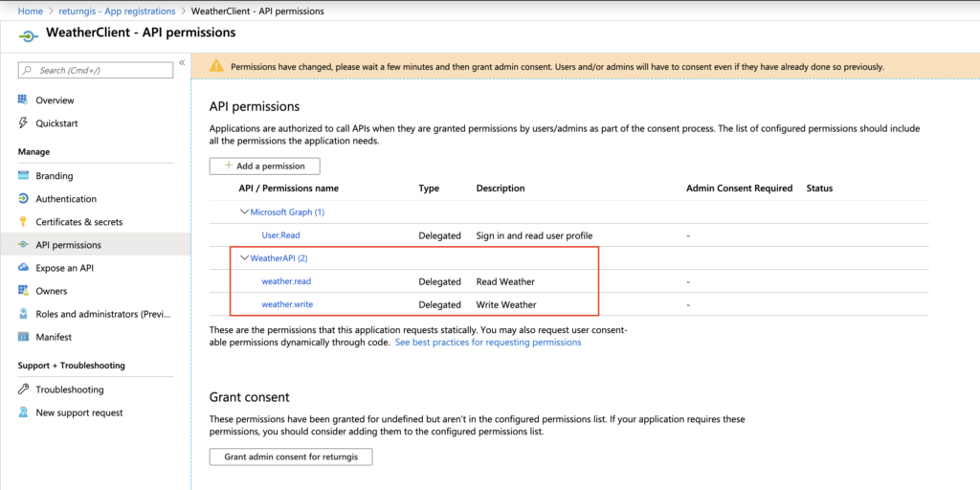Image resolution: width=980 pixels, height=490 pixels.
Task: Open the Quickstart page
Action: [56, 123]
